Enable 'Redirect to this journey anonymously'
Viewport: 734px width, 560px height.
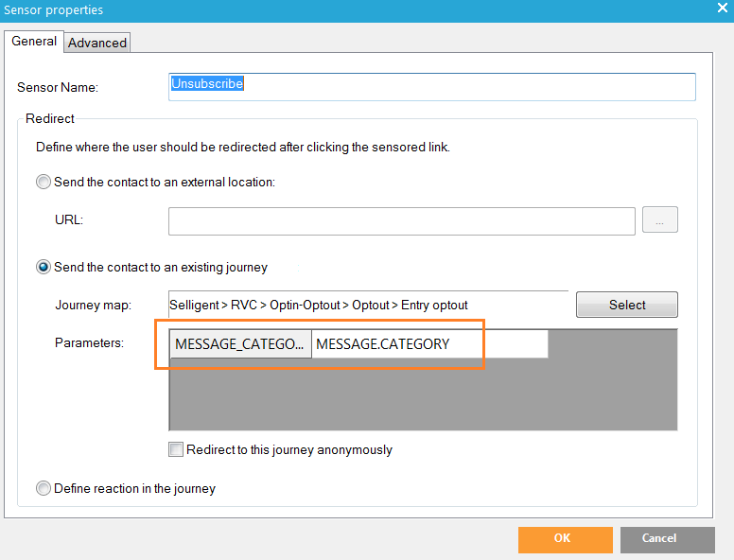click(x=176, y=450)
